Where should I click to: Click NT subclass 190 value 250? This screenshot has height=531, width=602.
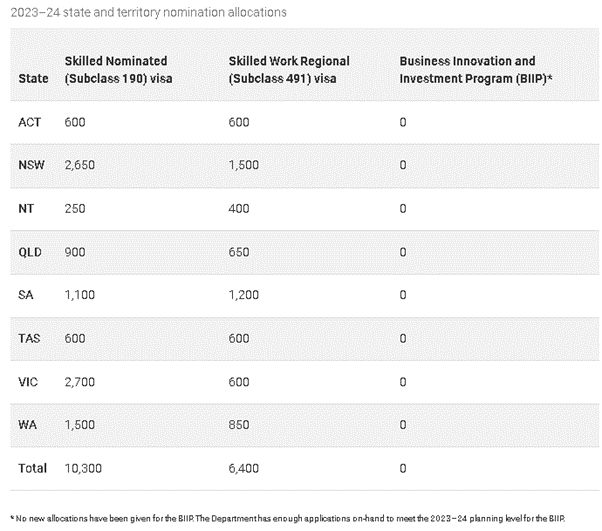click(x=75, y=208)
